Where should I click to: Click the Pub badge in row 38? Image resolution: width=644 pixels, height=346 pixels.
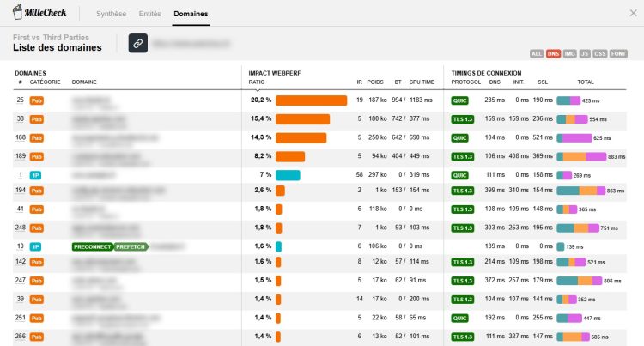pyautogui.click(x=37, y=119)
